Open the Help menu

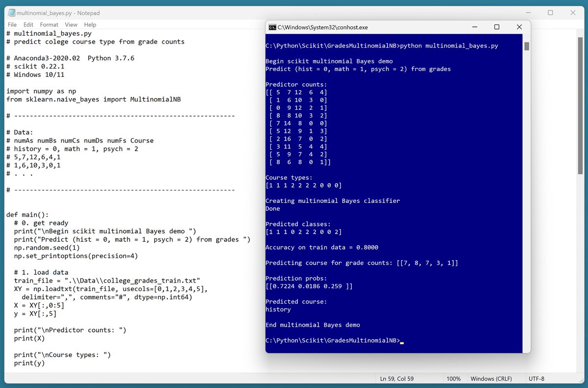pos(90,24)
